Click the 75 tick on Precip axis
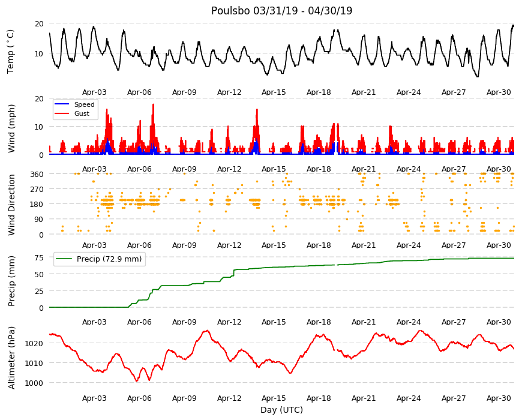 click(x=39, y=257)
